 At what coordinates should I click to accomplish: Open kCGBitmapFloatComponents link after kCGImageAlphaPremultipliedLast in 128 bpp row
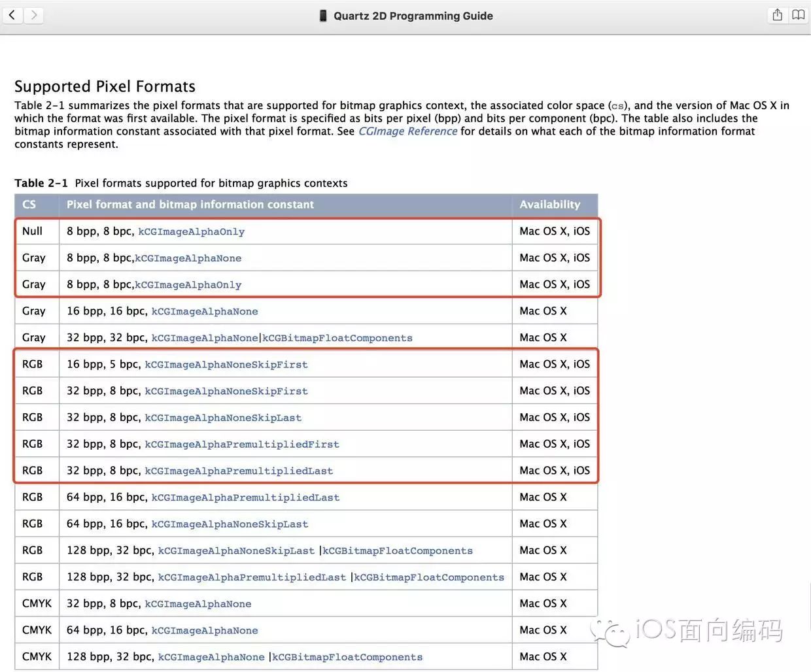(429, 577)
